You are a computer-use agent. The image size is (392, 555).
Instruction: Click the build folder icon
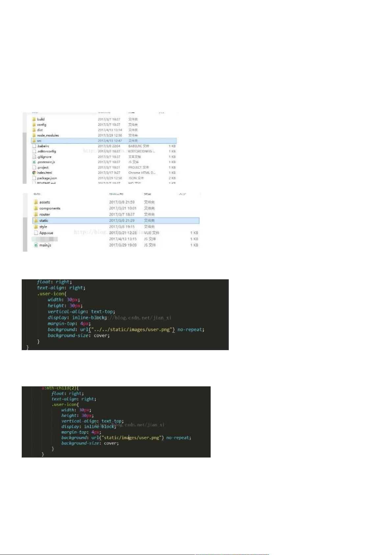point(34,119)
